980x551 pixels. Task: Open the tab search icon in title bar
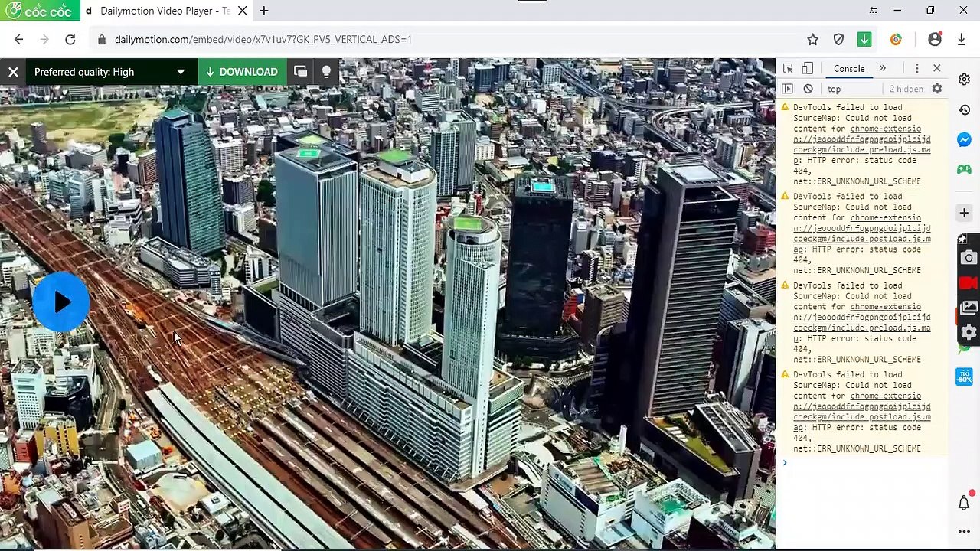[873, 11]
